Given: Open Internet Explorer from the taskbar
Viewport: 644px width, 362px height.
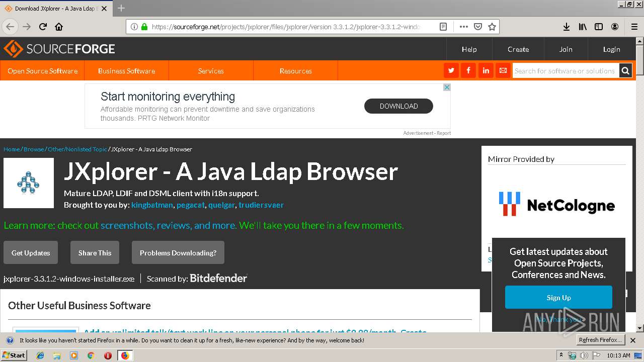Looking at the screenshot, I should 40,355.
